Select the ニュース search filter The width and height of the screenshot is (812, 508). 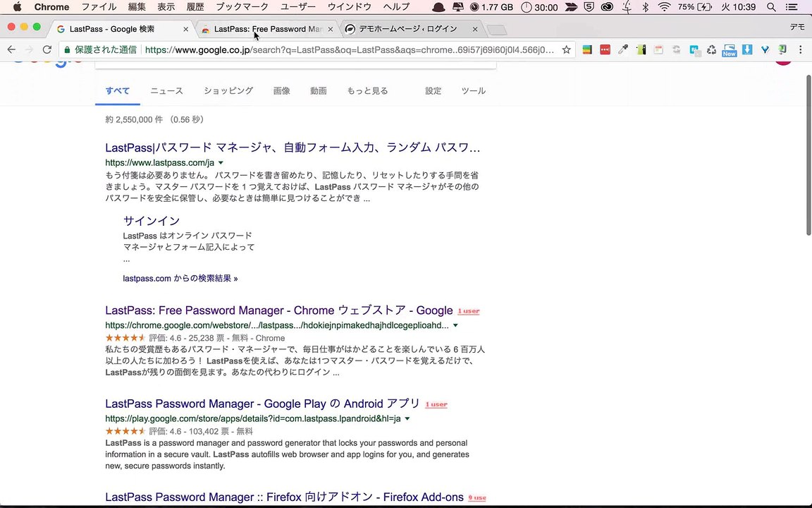click(x=167, y=91)
